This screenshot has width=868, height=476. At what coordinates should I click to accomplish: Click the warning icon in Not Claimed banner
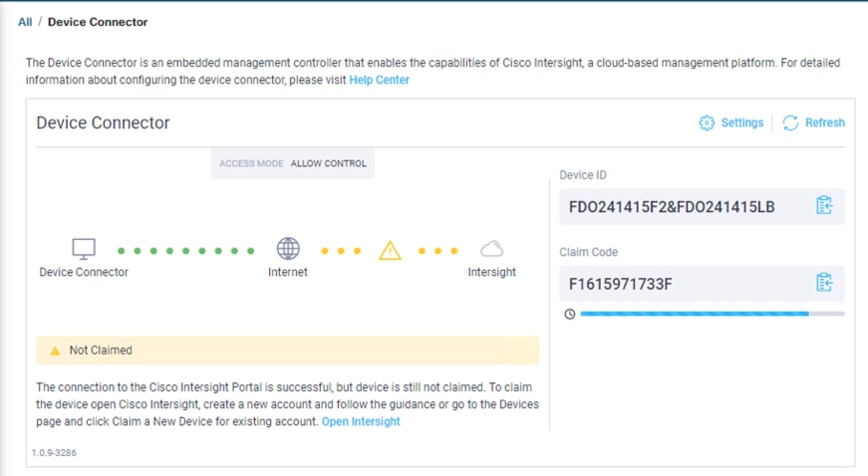pos(55,351)
